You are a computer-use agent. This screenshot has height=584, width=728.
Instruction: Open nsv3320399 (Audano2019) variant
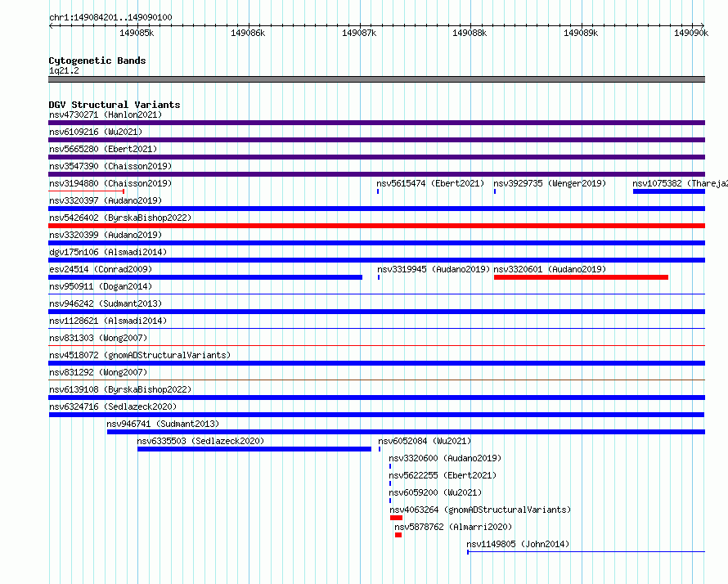tap(106, 235)
